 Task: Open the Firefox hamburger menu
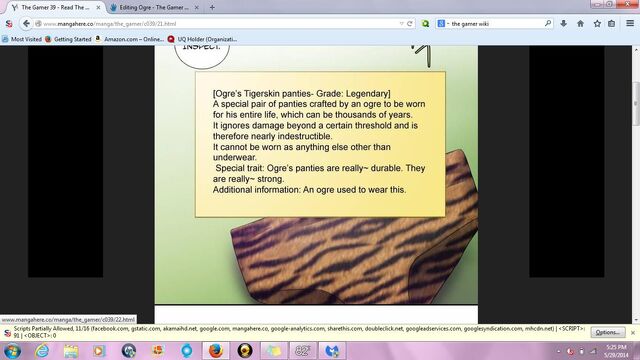pos(630,24)
